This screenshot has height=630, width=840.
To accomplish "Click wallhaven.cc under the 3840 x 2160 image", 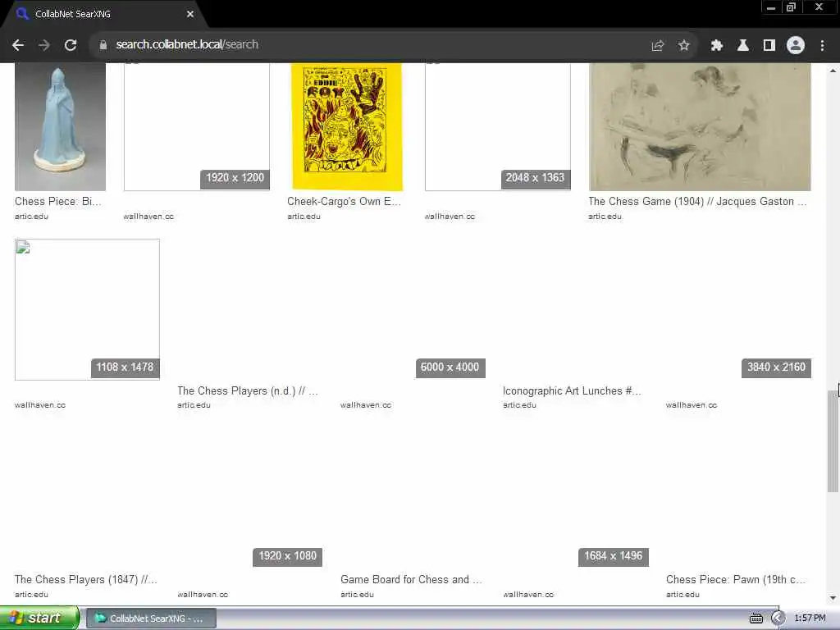I will click(692, 405).
